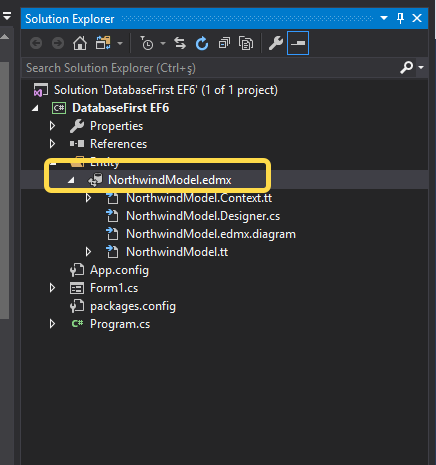Screen dimensions: 436x465
Task: Expand the NorthwindModel.Context.tt node
Action: coord(88,198)
